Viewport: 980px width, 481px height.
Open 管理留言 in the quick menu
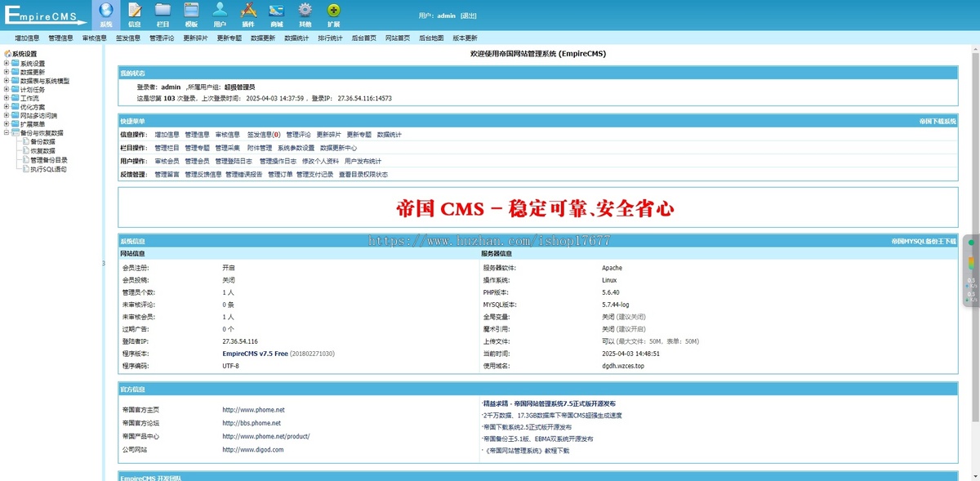(x=167, y=174)
